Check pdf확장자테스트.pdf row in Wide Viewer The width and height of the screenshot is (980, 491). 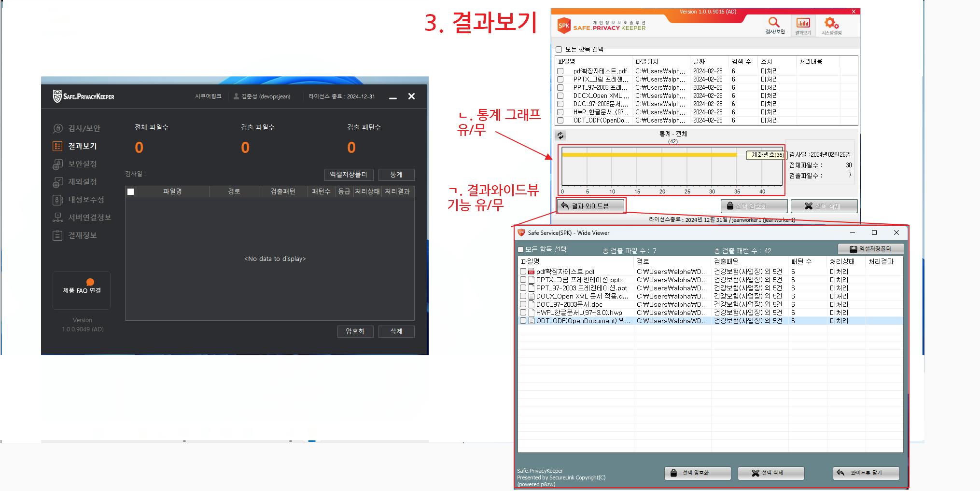tap(523, 272)
